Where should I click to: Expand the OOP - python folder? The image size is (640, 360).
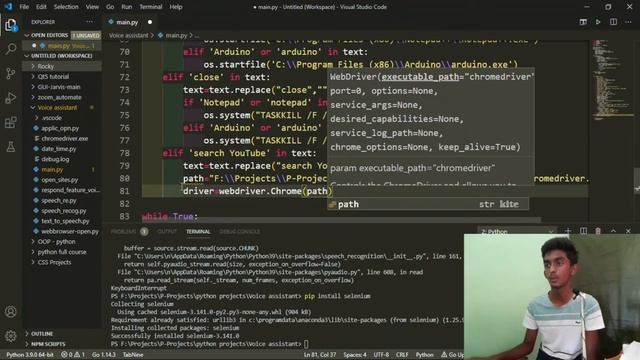point(61,242)
